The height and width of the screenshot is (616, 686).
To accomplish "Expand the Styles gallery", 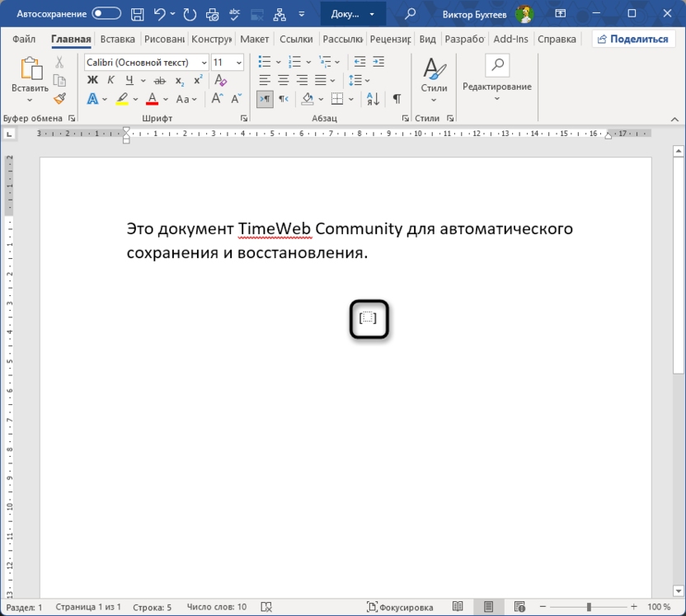I will 434,81.
